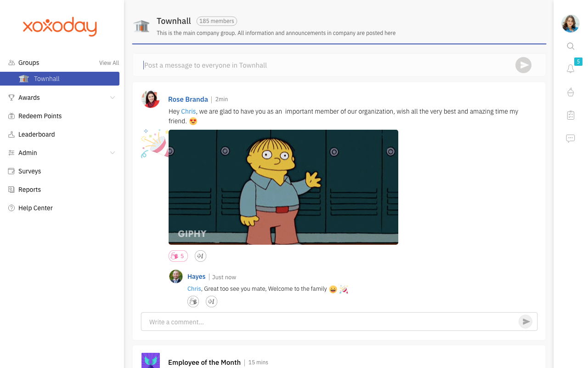This screenshot has height=368, width=588.
Task: Click the clap reaction showing 5
Action: click(x=178, y=256)
